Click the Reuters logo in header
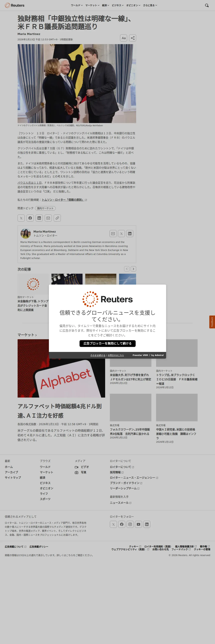The width and height of the screenshot is (215, 644). (x=15, y=5)
